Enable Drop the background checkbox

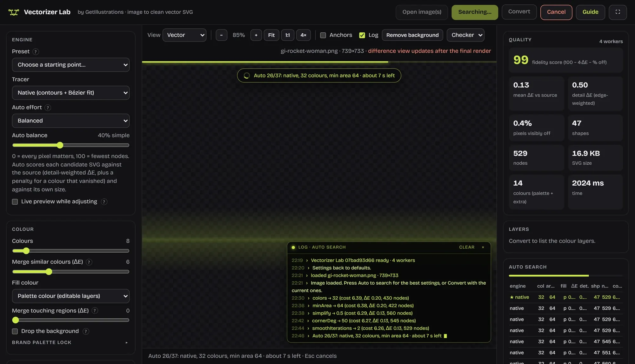(x=15, y=331)
